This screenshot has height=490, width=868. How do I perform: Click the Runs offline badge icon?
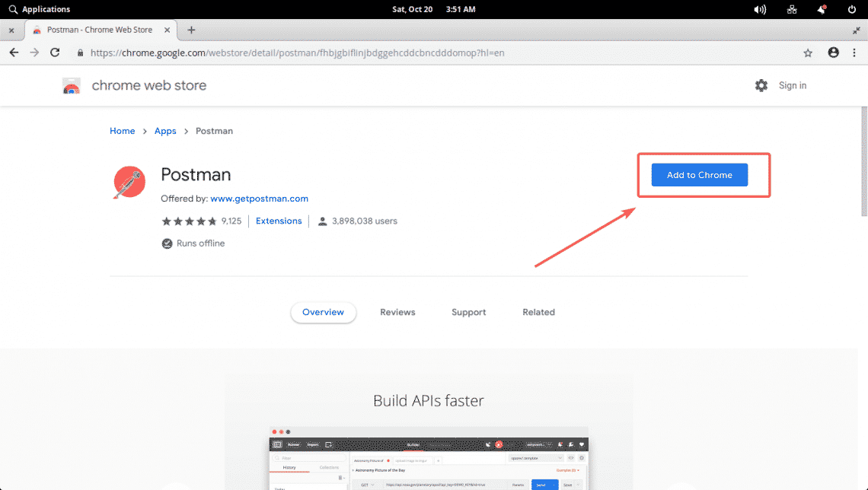point(167,243)
